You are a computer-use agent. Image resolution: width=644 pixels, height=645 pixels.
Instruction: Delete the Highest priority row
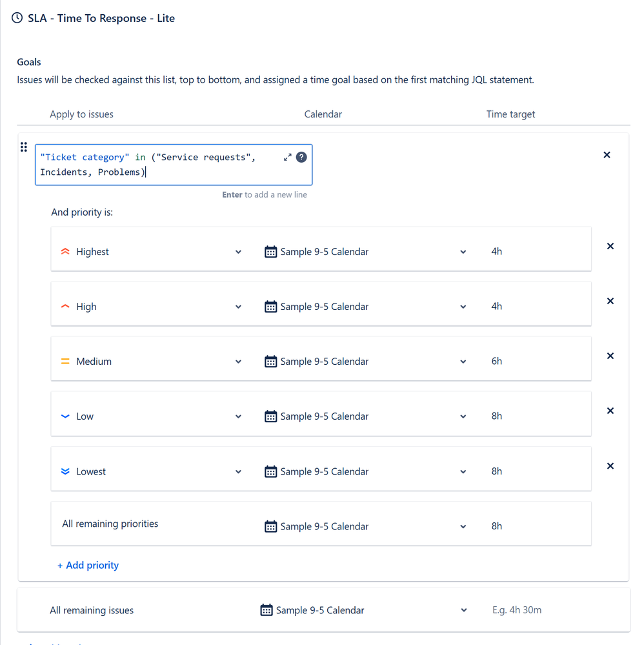tap(610, 246)
